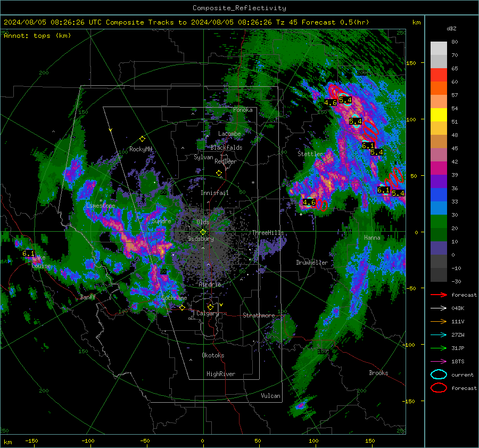Click the RedDeer city label
The image size is (479, 448).
[226, 161]
